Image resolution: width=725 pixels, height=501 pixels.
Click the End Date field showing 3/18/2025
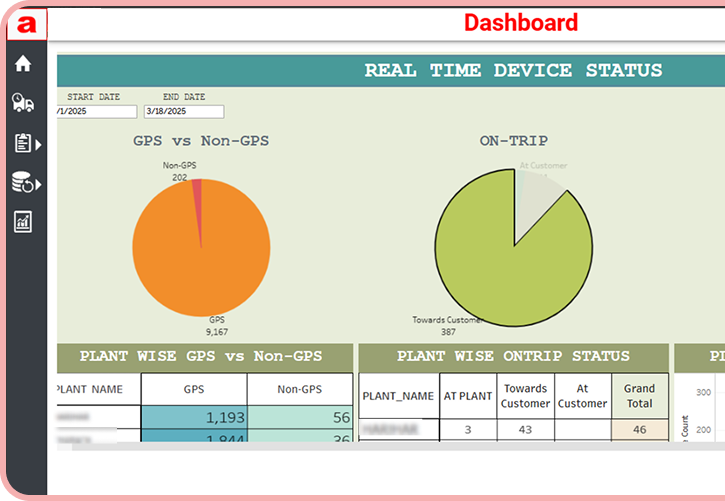(183, 112)
